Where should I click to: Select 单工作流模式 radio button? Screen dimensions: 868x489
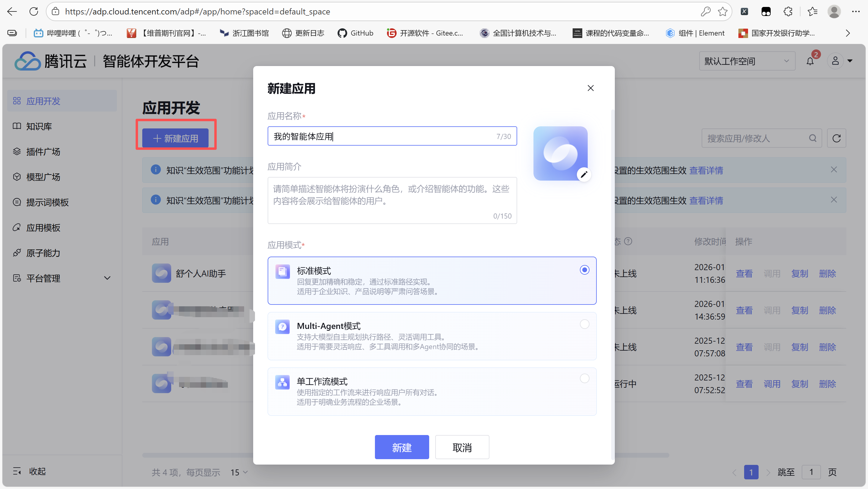click(x=584, y=378)
